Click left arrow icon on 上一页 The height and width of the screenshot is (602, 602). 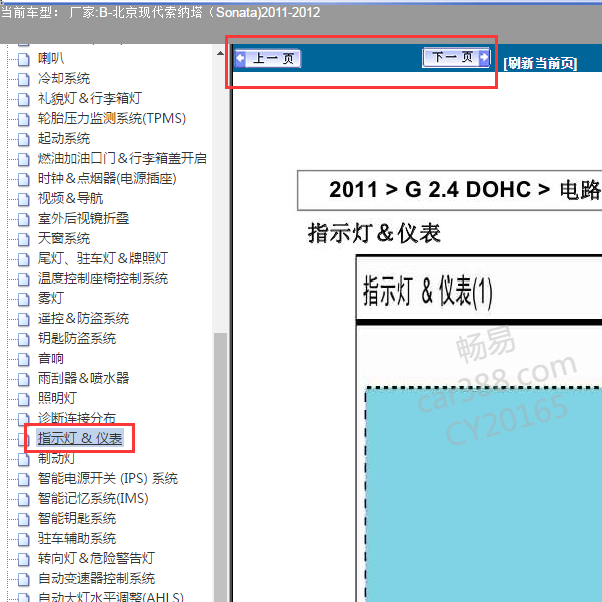(240, 58)
